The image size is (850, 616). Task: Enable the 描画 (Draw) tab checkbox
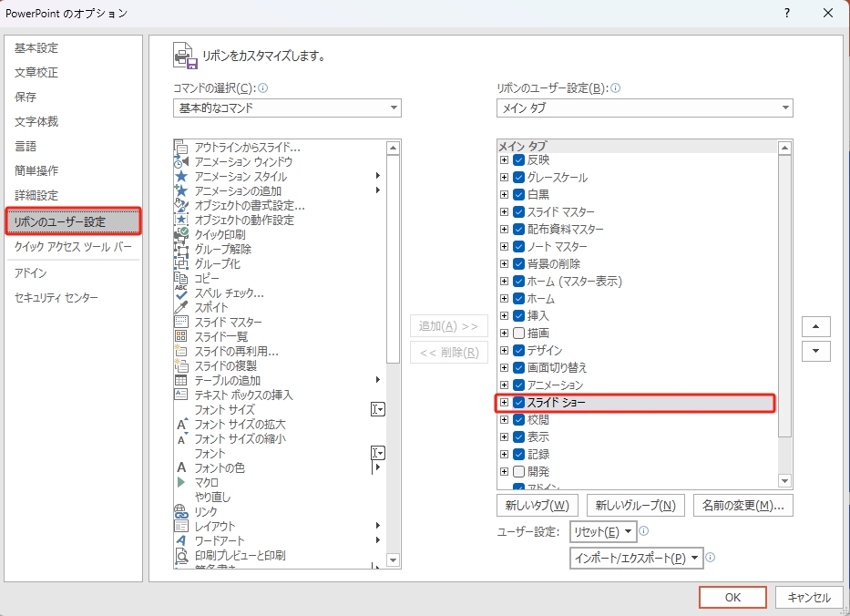point(518,333)
